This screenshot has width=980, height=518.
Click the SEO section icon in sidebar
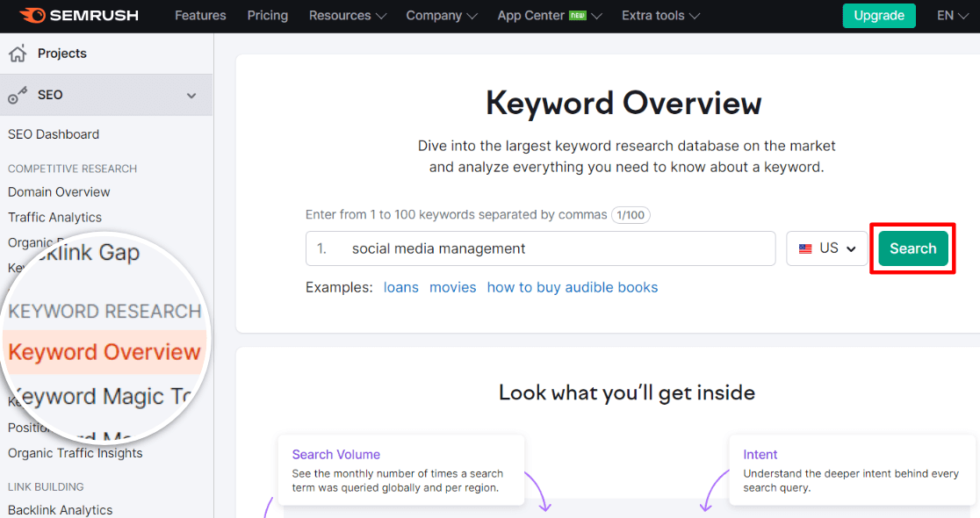(x=17, y=95)
